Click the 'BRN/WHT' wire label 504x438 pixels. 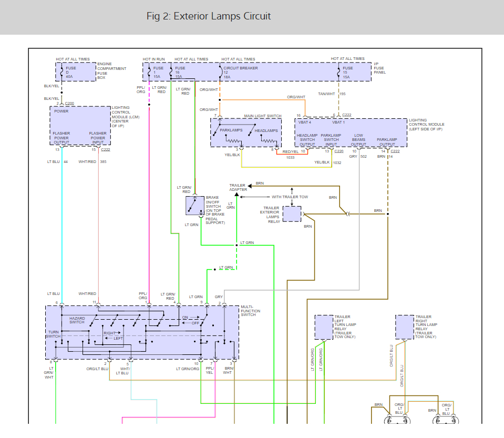pyautogui.click(x=228, y=371)
